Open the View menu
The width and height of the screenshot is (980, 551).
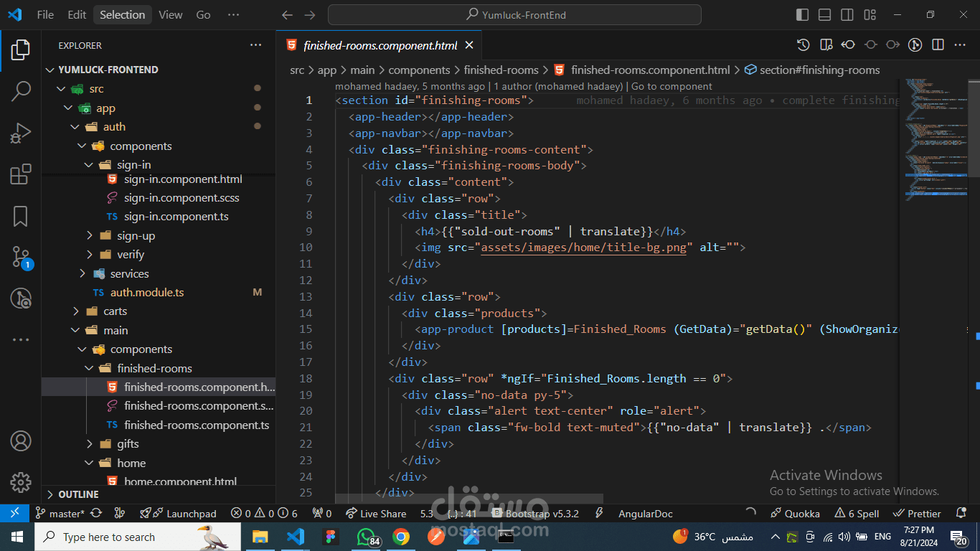(171, 14)
